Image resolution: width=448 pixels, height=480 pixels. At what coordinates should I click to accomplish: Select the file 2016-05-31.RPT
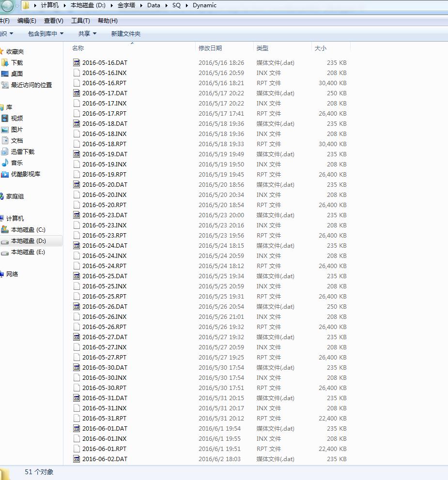(104, 418)
